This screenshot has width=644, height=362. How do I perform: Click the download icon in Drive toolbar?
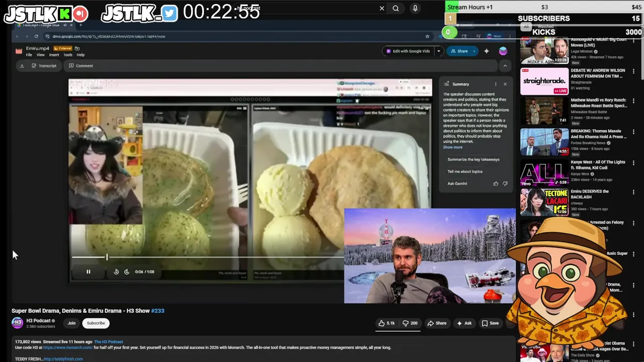22,65
